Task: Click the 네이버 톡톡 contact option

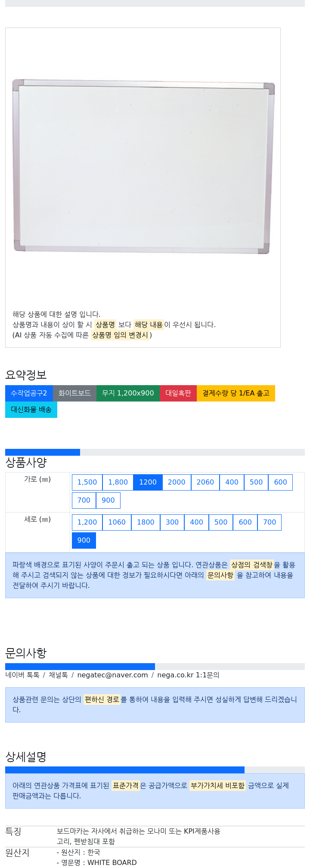Action: pos(22,675)
